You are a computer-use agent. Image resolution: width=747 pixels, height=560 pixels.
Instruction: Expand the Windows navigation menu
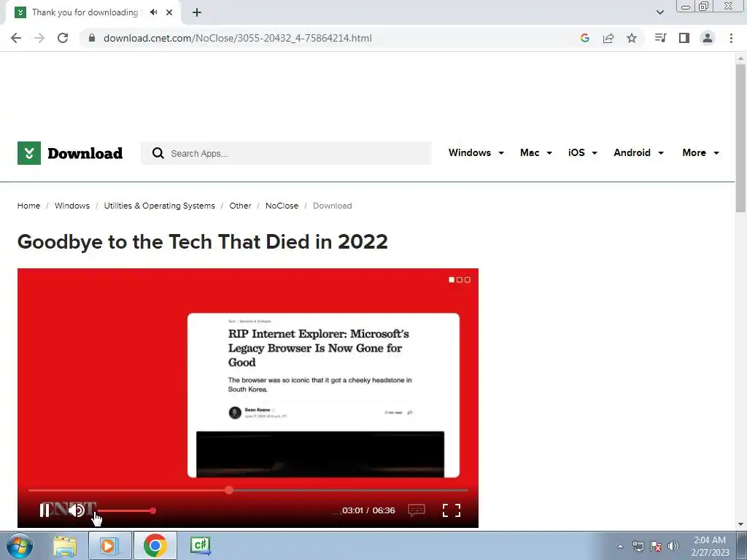pyautogui.click(x=476, y=153)
